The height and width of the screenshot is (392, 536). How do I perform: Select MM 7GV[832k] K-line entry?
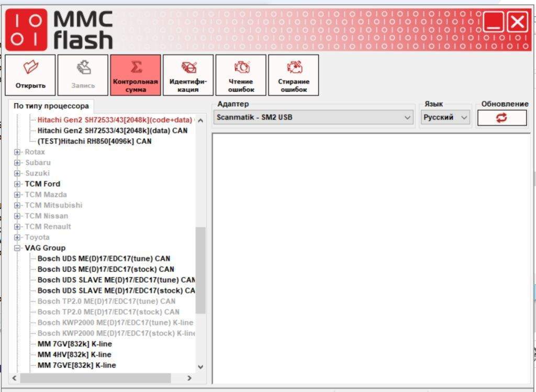point(74,344)
